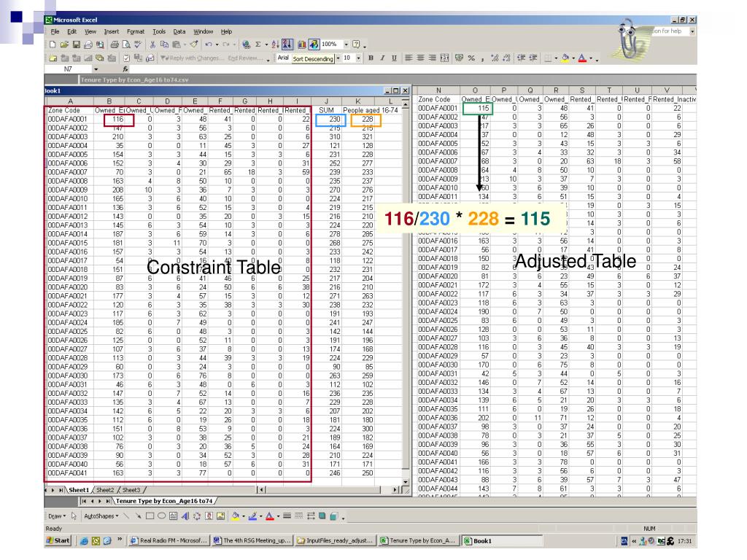Click the New workbook icon

[x=53, y=44]
